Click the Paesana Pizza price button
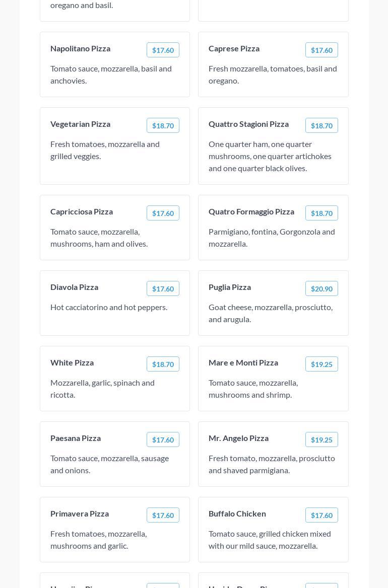Screen dimensions: 388x588 pyautogui.click(x=163, y=439)
